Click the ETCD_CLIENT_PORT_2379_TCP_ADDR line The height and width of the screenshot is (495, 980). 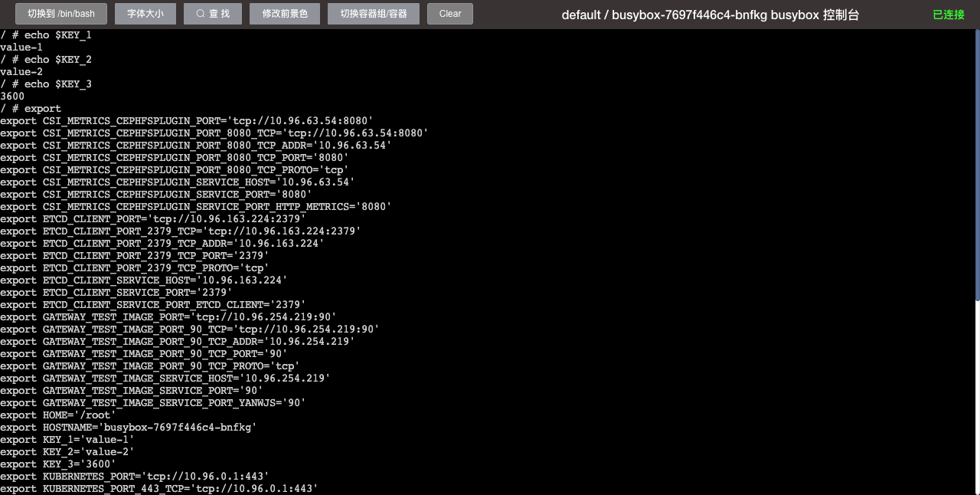[162, 244]
